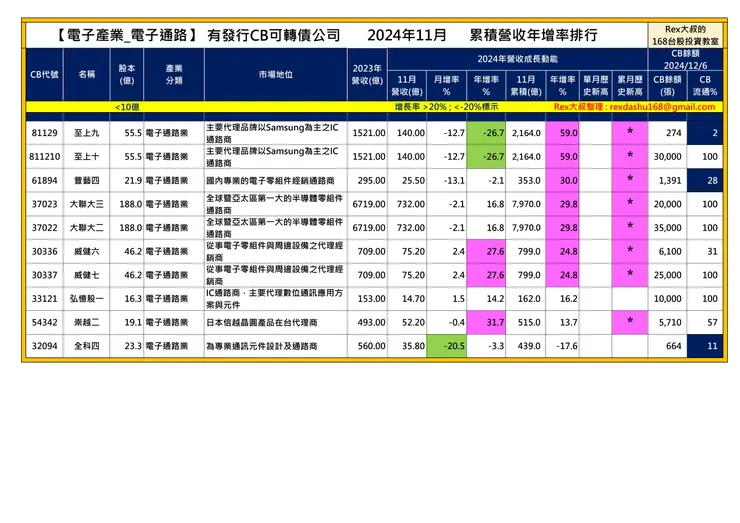Screen dimensions: 740x523
Task: Select the 名稱 column header
Action: tap(87, 75)
